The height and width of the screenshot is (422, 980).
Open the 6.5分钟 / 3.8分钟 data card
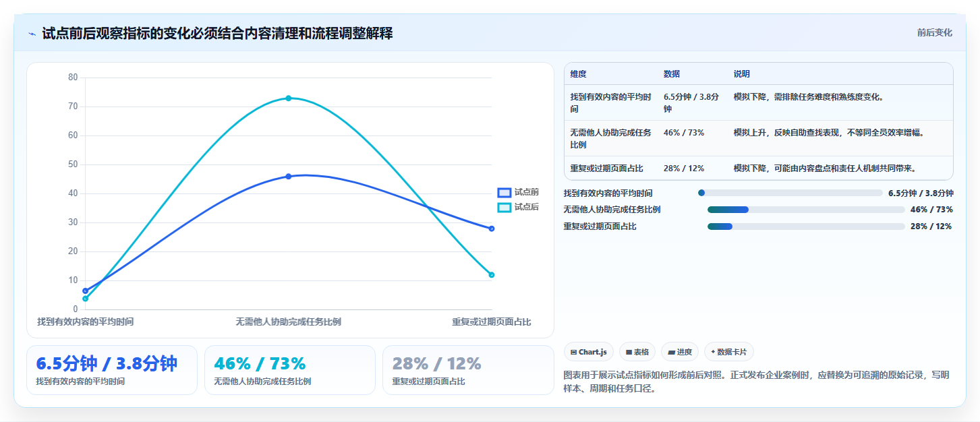pyautogui.click(x=112, y=370)
